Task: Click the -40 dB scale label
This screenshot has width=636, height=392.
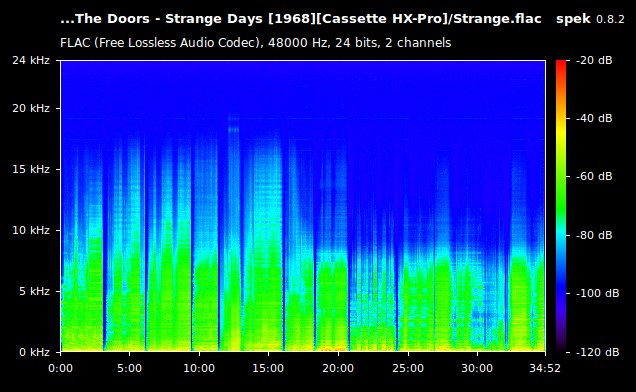Action: [594, 118]
